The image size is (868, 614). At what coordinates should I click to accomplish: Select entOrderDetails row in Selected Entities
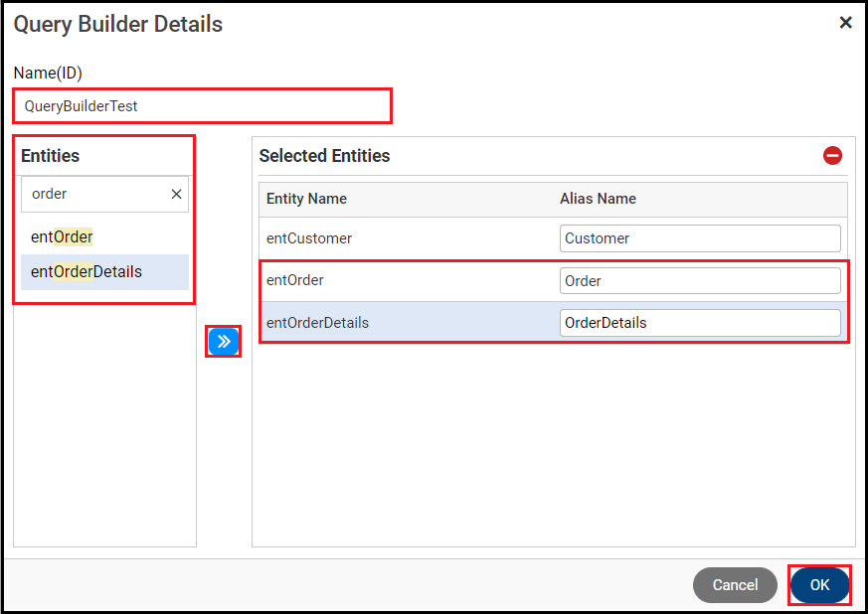coord(317,323)
